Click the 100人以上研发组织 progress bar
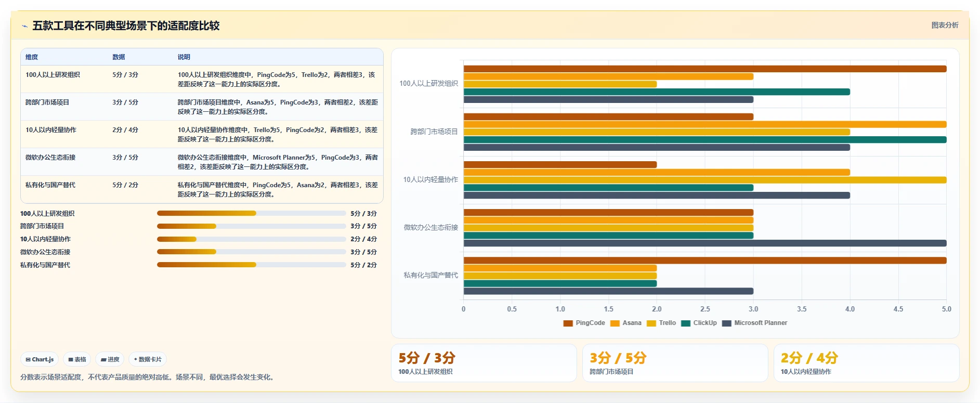The height and width of the screenshot is (403, 980). pos(252,213)
